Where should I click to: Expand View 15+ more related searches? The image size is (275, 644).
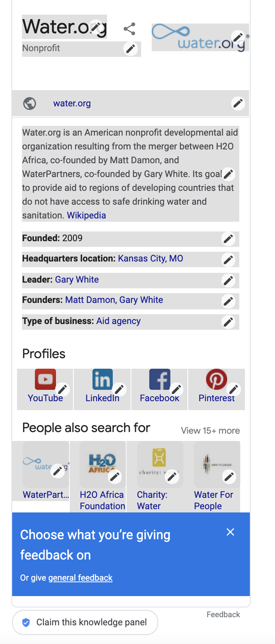click(x=210, y=430)
